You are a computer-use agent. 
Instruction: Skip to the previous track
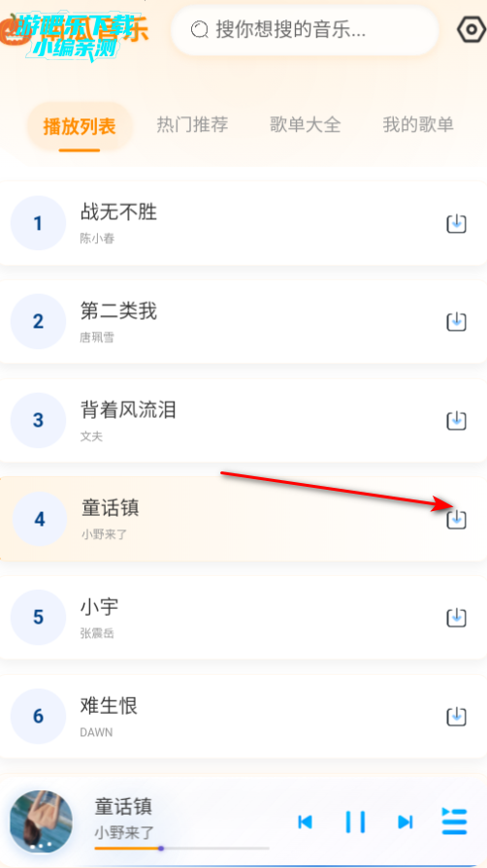click(306, 821)
